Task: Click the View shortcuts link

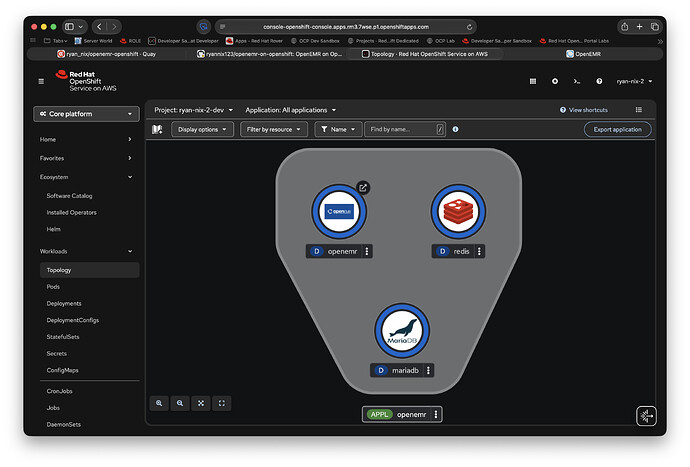Action: 584,110
